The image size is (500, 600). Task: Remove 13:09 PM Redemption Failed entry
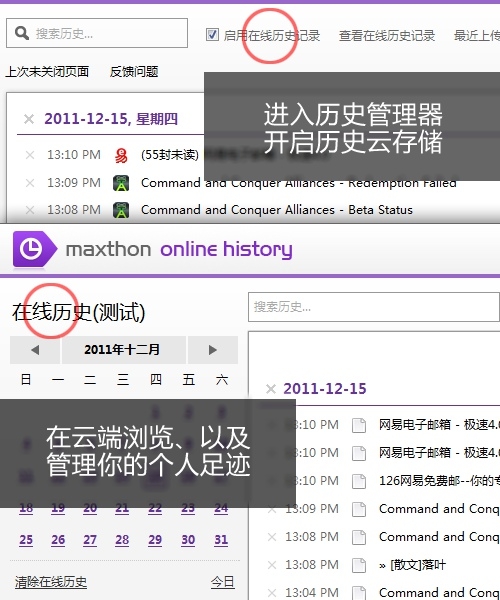point(30,183)
